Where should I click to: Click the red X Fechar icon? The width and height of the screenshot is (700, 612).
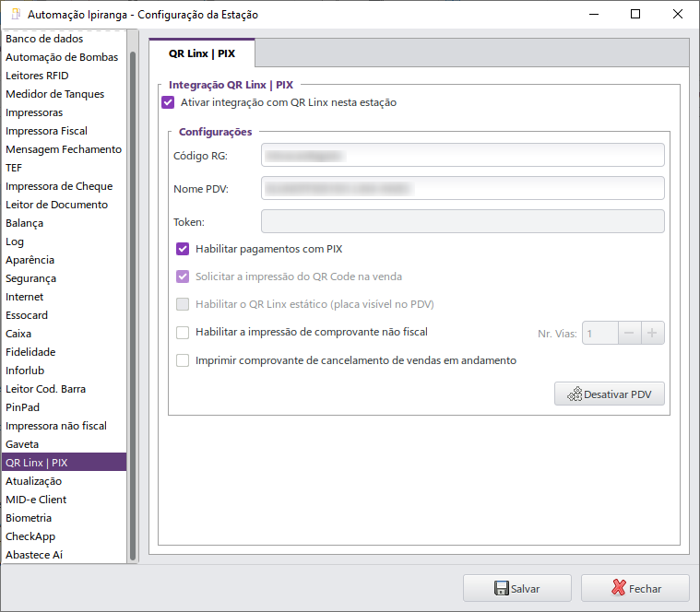[618, 587]
